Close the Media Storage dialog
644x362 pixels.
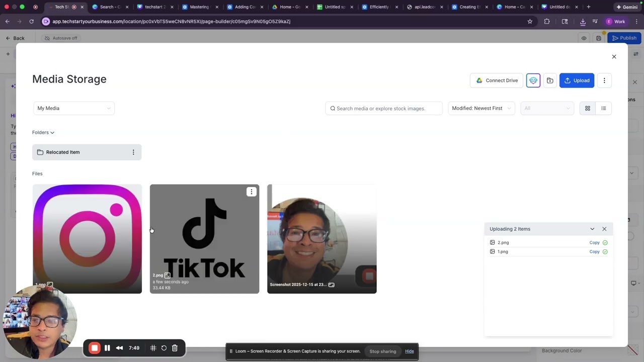pyautogui.click(x=614, y=57)
